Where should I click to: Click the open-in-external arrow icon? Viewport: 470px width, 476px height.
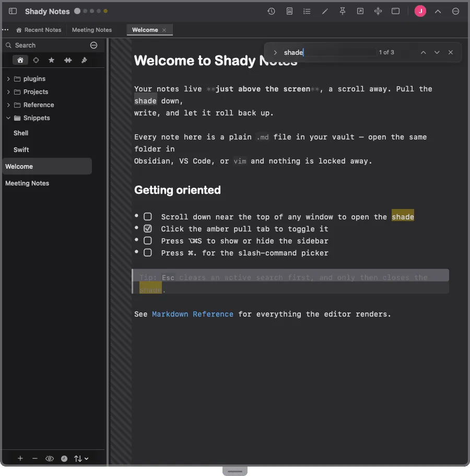tap(360, 11)
